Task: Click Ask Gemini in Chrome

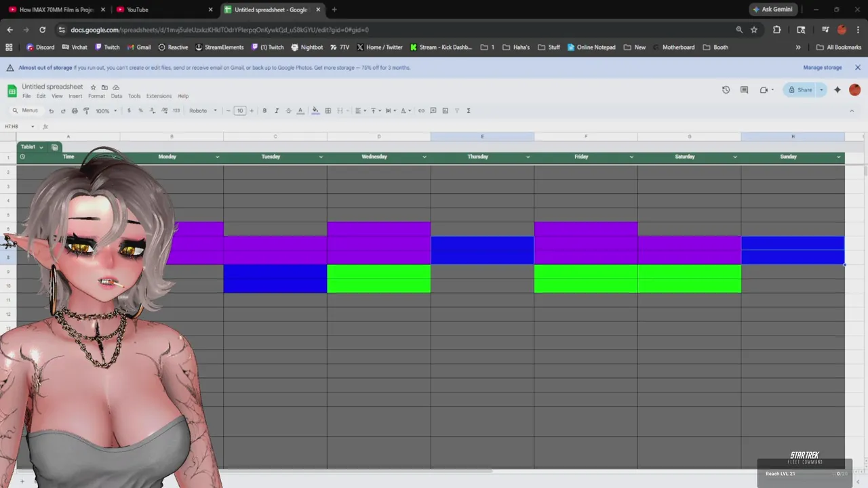Action: pyautogui.click(x=772, y=9)
